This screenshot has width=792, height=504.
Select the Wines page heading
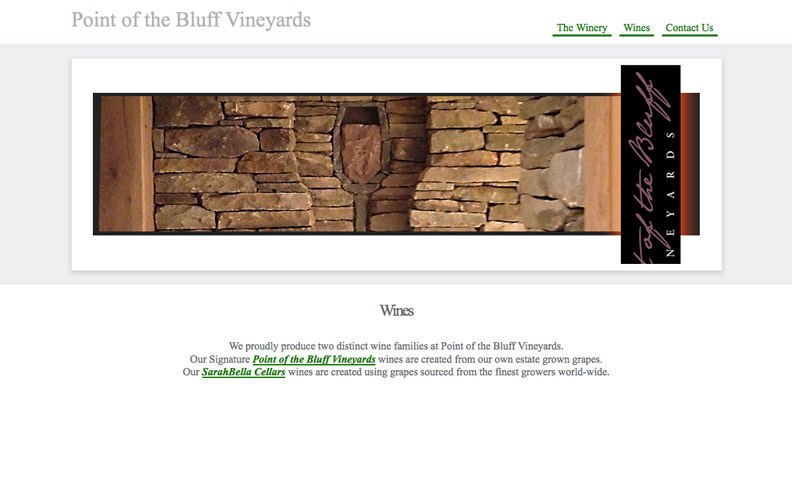tap(397, 311)
